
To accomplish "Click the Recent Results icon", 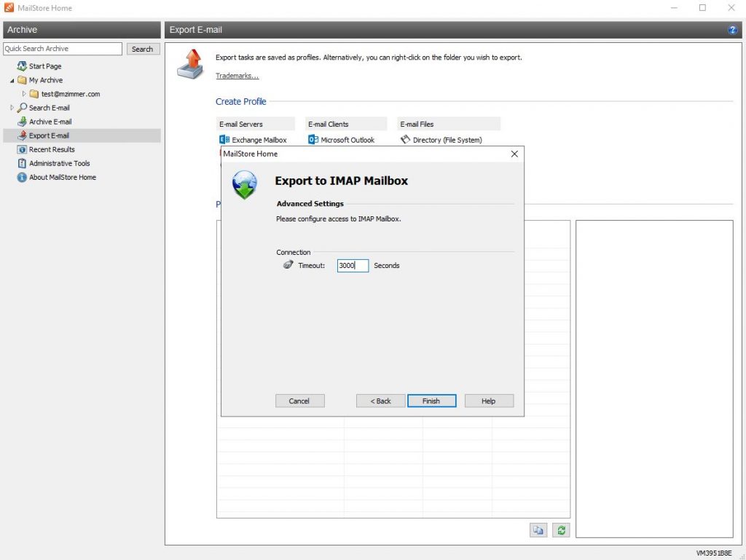I will 22,149.
